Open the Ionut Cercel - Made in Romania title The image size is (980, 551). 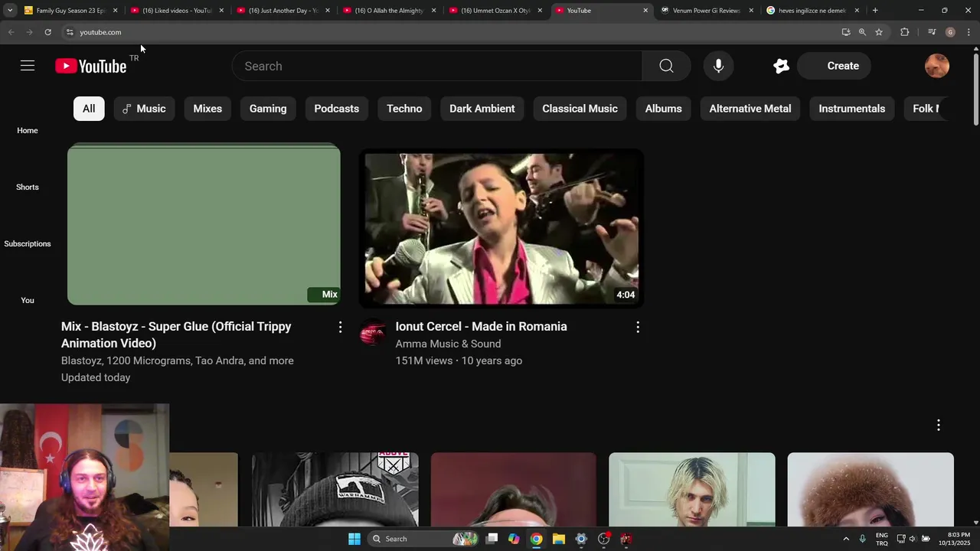[481, 327]
